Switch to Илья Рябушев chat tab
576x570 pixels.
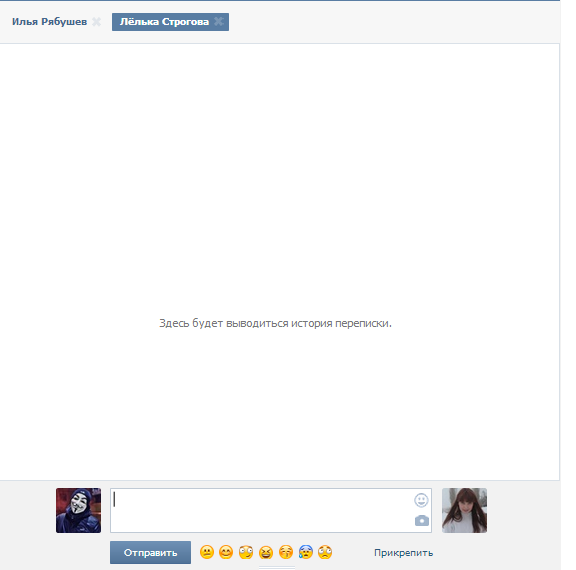point(49,22)
